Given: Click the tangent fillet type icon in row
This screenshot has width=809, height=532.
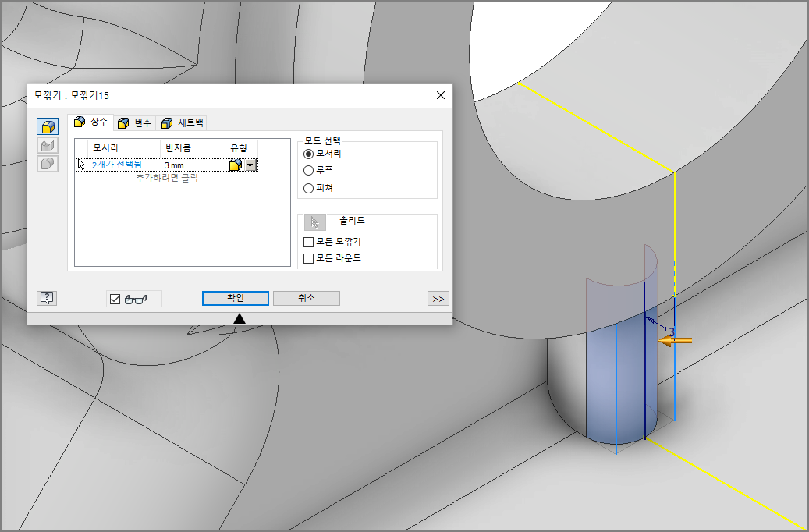Looking at the screenshot, I should (x=236, y=165).
